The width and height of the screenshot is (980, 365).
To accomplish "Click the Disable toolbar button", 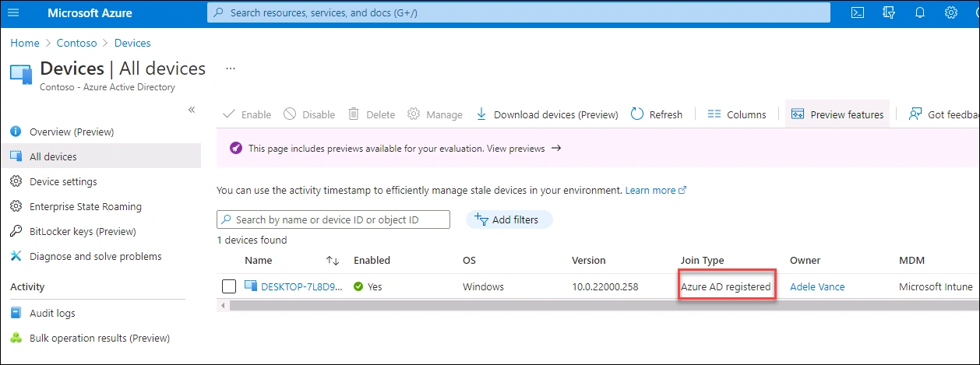I will click(x=309, y=114).
